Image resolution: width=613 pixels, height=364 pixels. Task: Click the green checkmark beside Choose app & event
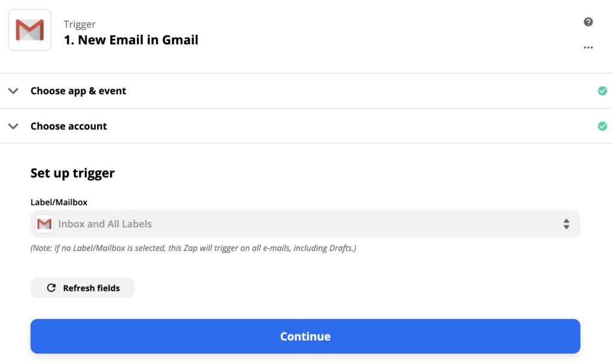coord(603,90)
